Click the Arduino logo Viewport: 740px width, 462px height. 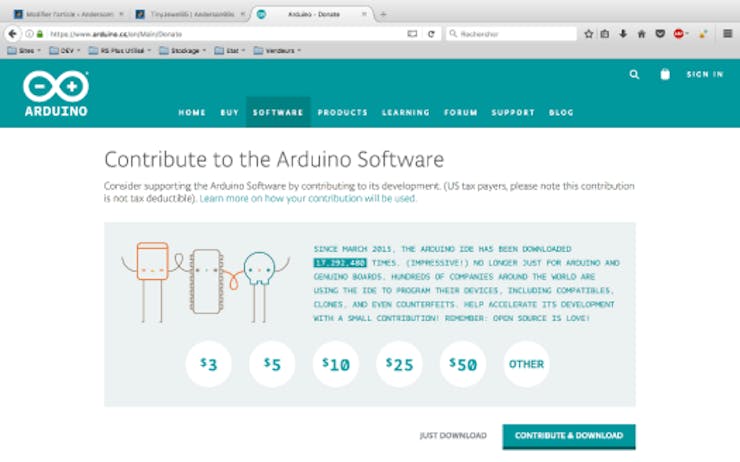click(x=56, y=93)
